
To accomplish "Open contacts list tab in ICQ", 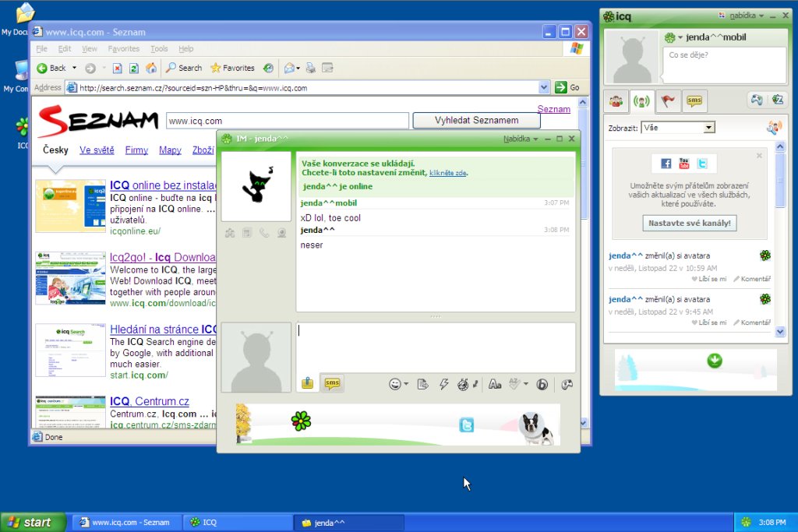I will [616, 101].
